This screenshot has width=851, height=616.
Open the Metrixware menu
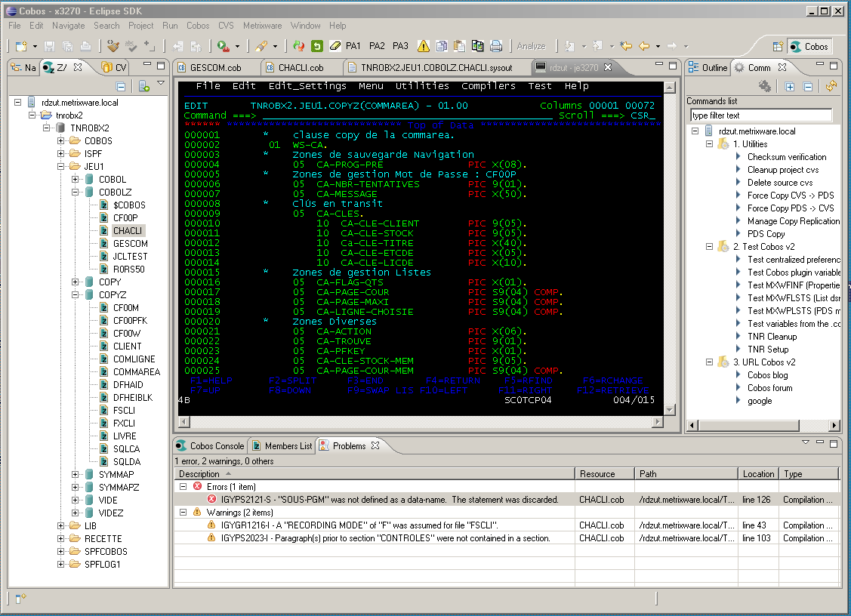(x=262, y=26)
